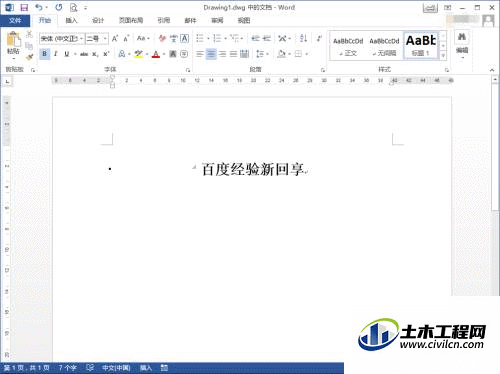Viewport: 500px width, 374px height.
Task: Apply superscript formatting
Action: point(106,54)
